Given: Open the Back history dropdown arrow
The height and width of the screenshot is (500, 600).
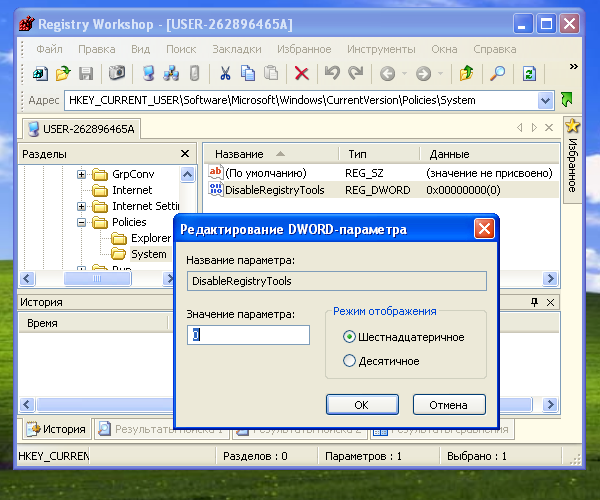Looking at the screenshot, I should (404, 73).
